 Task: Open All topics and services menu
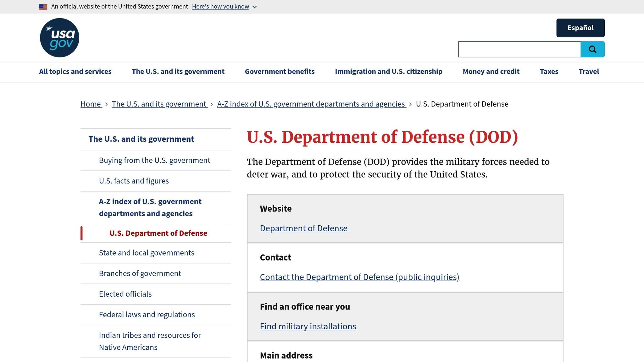tap(75, 72)
